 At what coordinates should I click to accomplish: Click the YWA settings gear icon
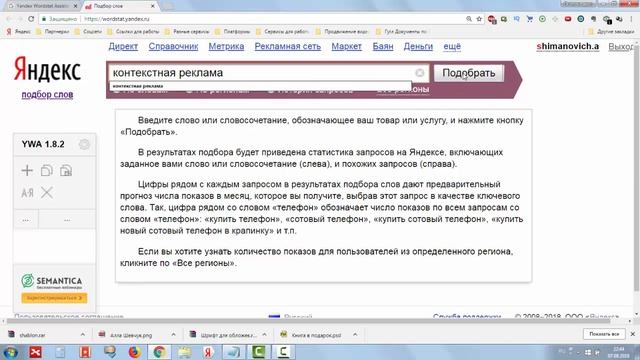pos(84,144)
